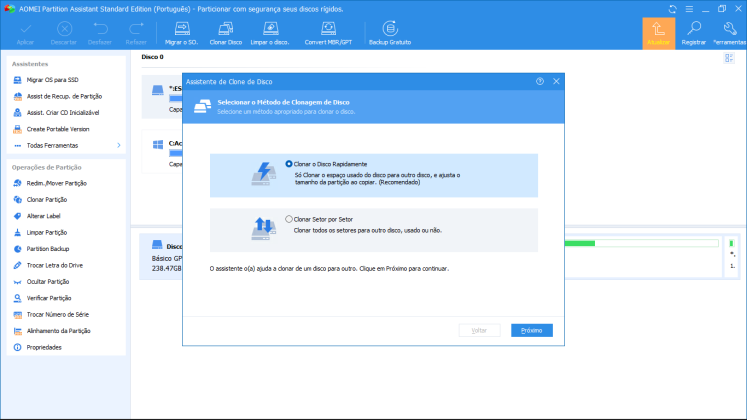Toggle view layout icon at top right

(729, 58)
